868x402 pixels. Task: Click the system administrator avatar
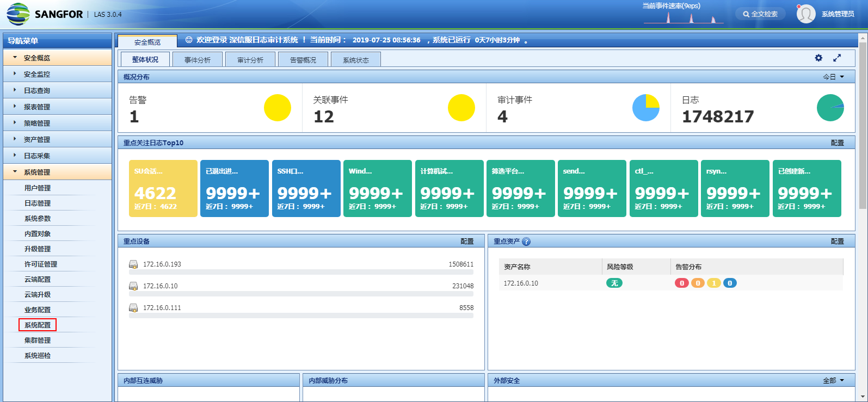coord(806,14)
